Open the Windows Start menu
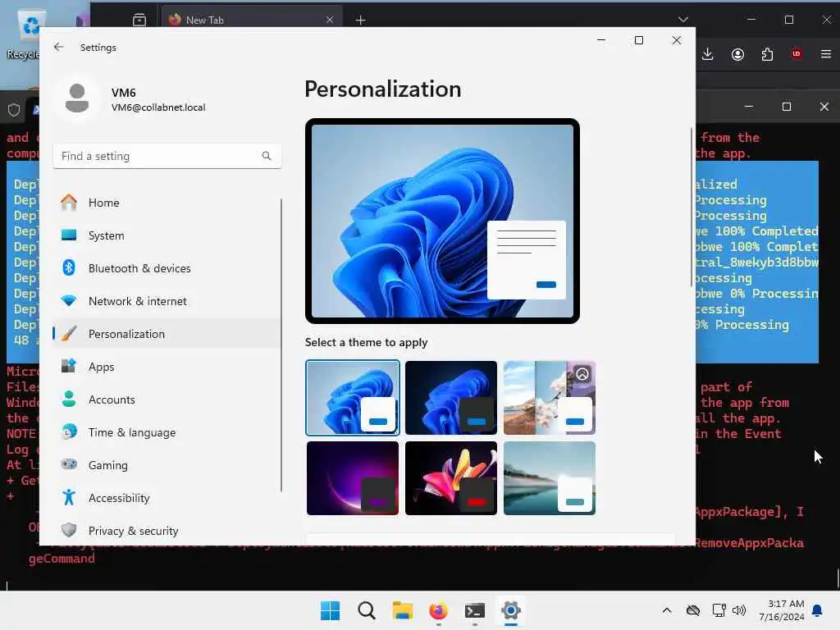 330,610
